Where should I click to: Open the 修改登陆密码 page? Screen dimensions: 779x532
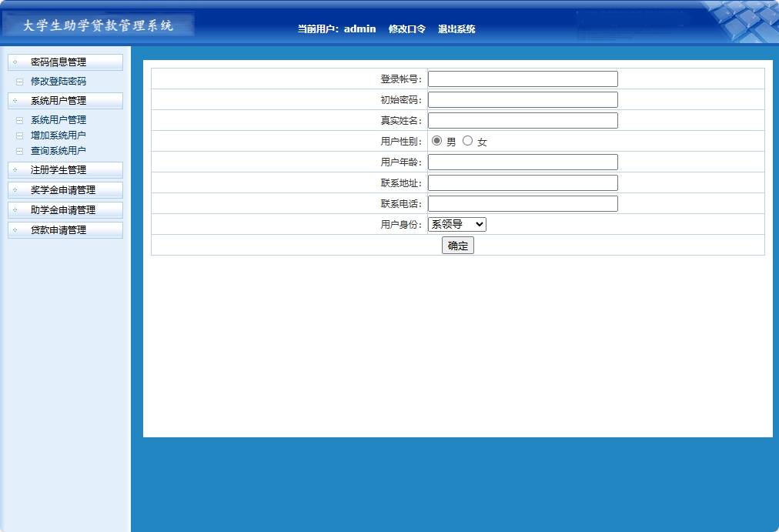[58, 81]
